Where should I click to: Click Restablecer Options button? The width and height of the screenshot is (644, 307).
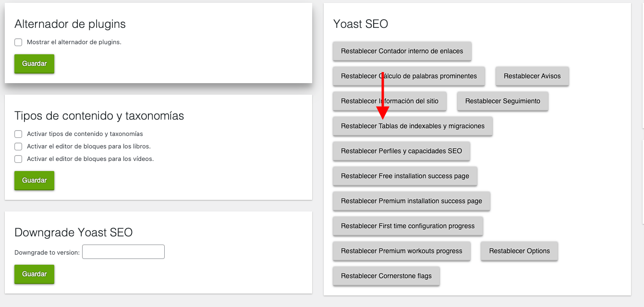tap(519, 251)
